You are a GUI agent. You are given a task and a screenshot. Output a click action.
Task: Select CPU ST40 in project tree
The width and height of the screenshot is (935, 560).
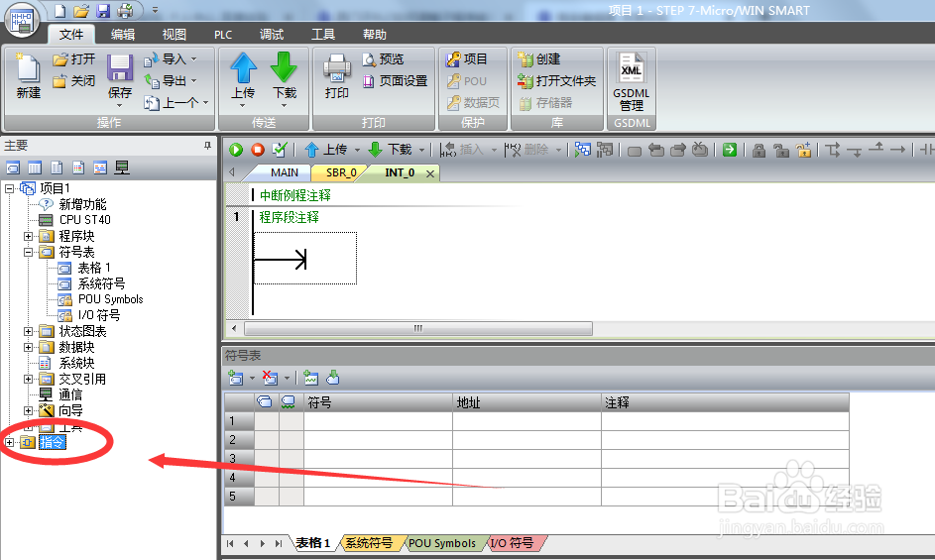click(x=84, y=220)
